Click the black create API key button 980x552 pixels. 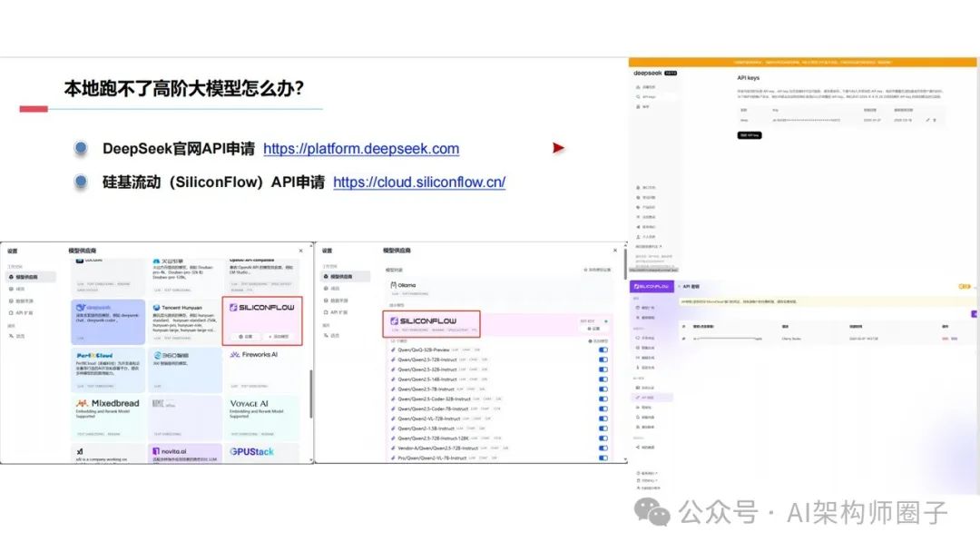tap(750, 135)
